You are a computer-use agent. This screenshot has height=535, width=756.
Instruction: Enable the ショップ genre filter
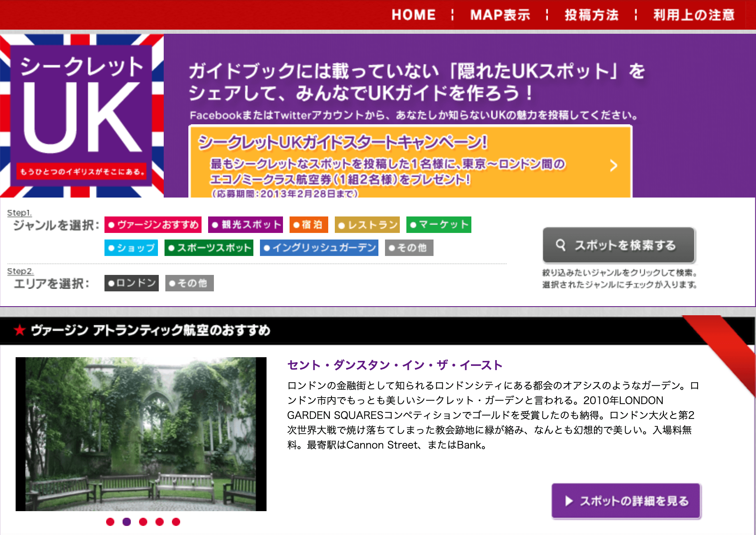(x=131, y=248)
